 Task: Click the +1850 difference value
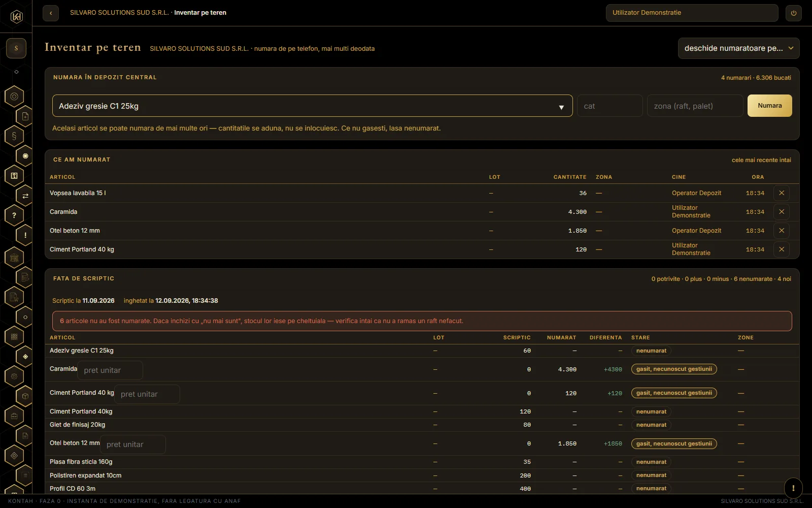coord(613,444)
